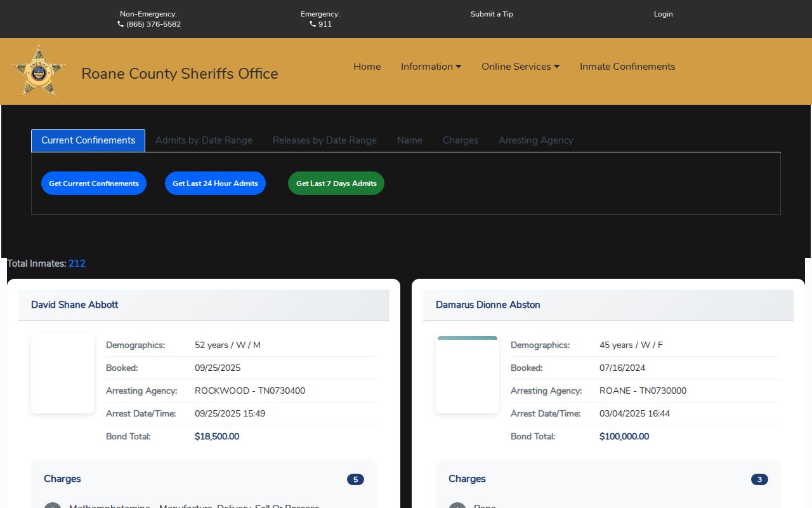Click the Get Last 7 Days Admits button
The width and height of the screenshot is (812, 508).
(336, 184)
